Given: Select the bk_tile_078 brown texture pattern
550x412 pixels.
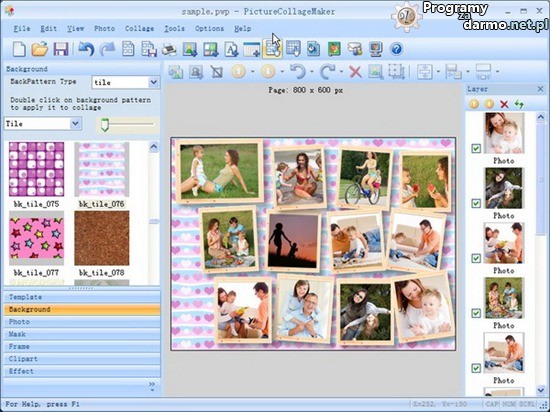Looking at the screenshot, I should click(102, 238).
